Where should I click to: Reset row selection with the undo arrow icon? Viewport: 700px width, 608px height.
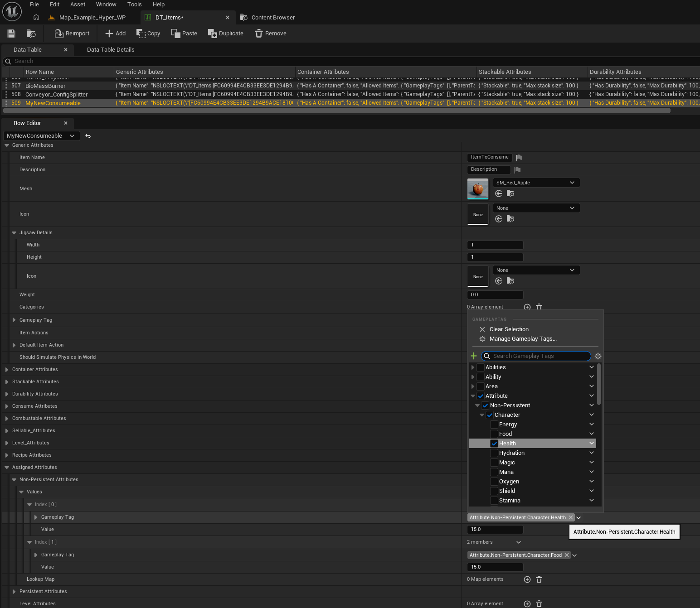[88, 136]
